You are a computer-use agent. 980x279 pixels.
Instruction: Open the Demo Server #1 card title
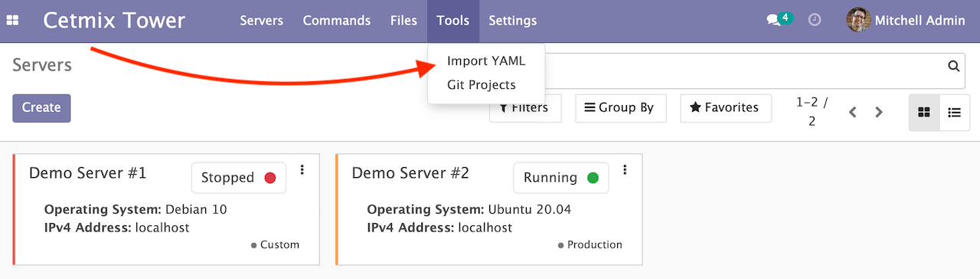tap(87, 172)
